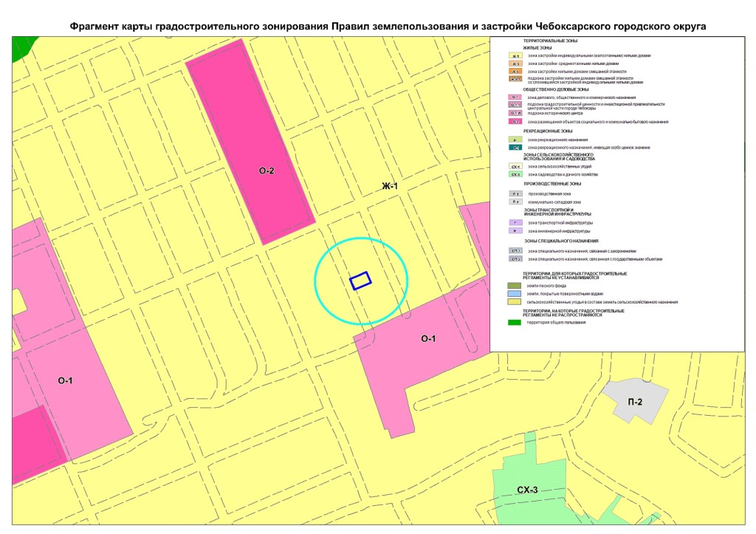Click the bright green public territory swatch
The height and width of the screenshot is (534, 756).
click(515, 322)
